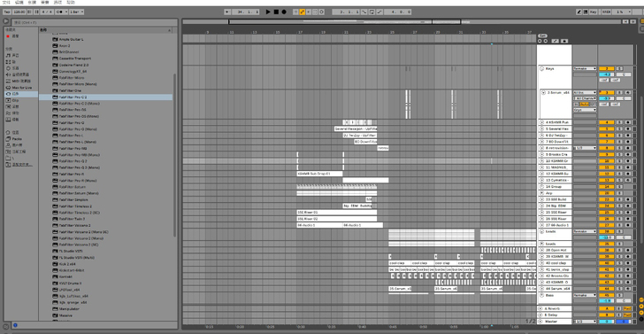Toggle the Punch-In switch
Screen dimensions: 644x334
[364, 12]
